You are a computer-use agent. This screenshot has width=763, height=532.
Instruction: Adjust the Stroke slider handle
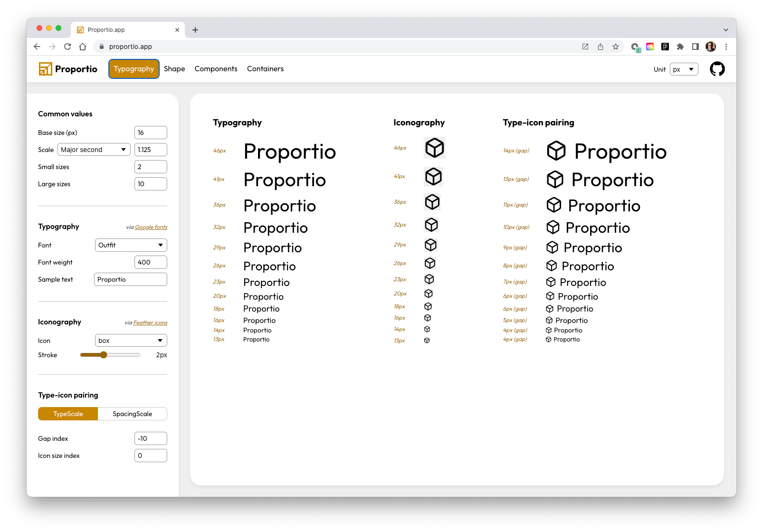pyautogui.click(x=104, y=355)
